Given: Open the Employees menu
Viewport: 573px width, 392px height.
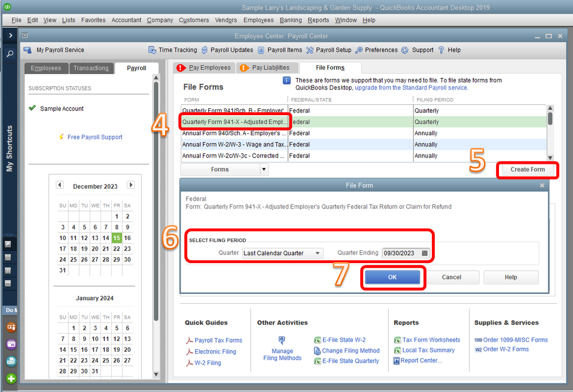Looking at the screenshot, I should click(x=258, y=20).
